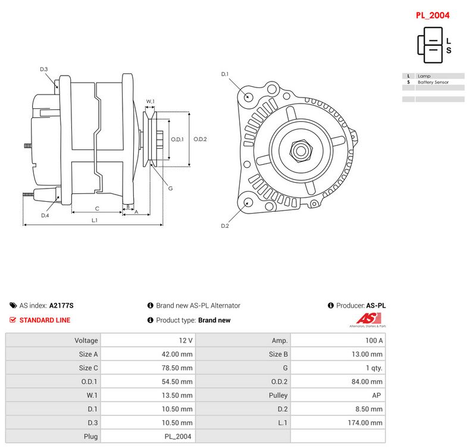
Task: Click the AS-PL red logo
Action: (x=368, y=320)
